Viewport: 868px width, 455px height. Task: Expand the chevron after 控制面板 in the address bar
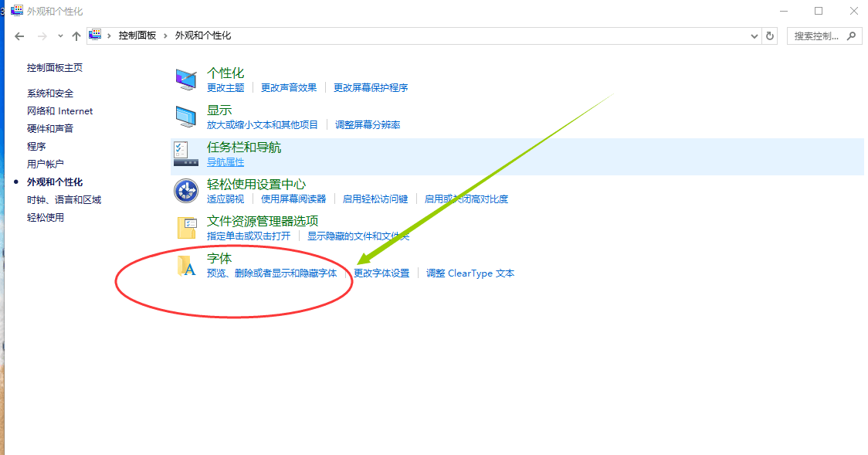pyautogui.click(x=165, y=36)
